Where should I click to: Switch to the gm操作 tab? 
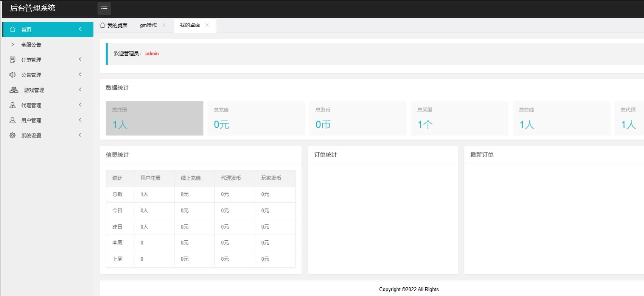[x=148, y=25]
